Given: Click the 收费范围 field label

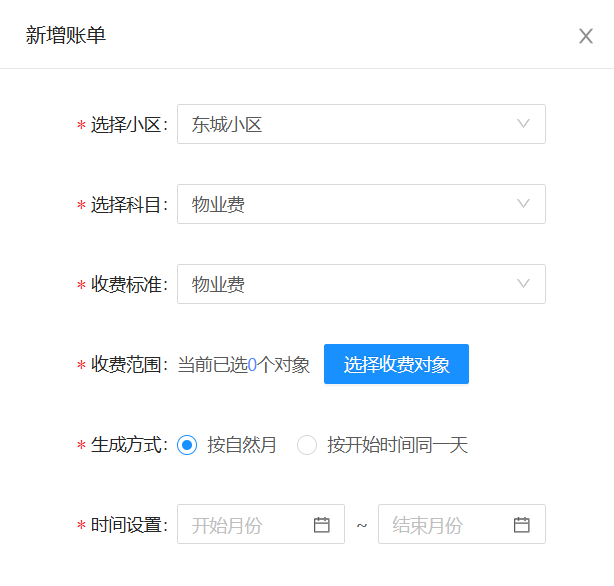Looking at the screenshot, I should [x=129, y=365].
